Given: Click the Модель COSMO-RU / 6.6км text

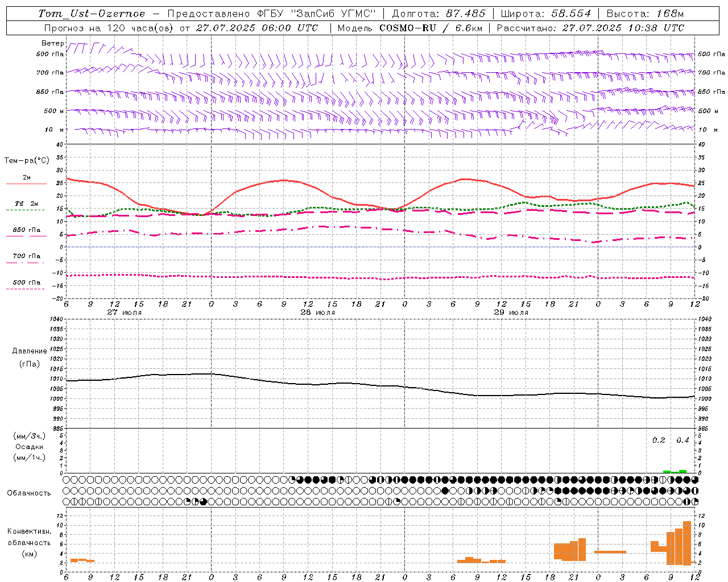Looking at the screenshot, I should click(x=410, y=28).
